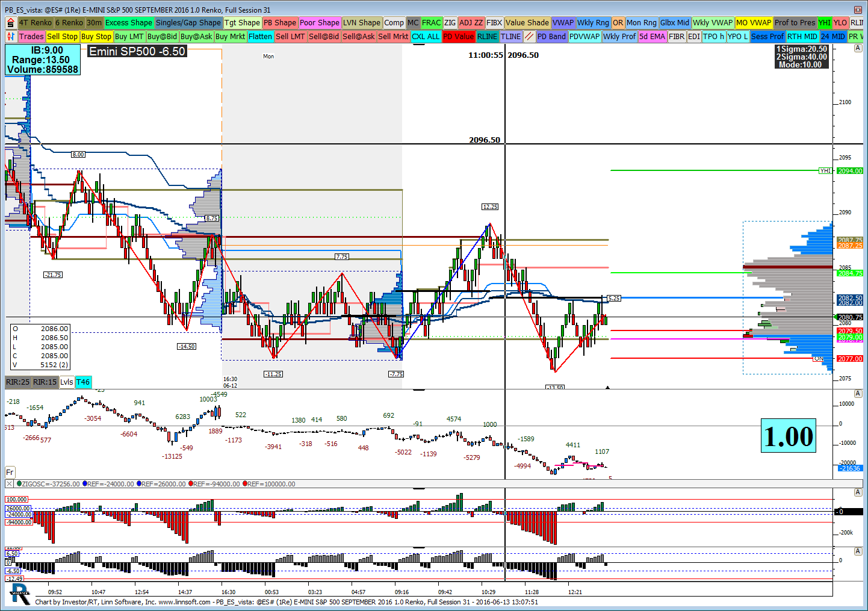Place a Sell Stop order

[x=63, y=37]
